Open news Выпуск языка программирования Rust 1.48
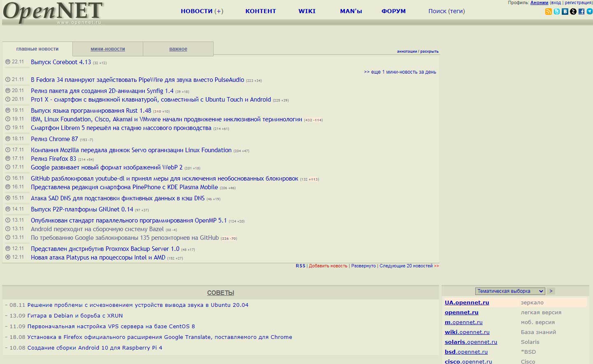The height and width of the screenshot is (364, 593). point(91,111)
